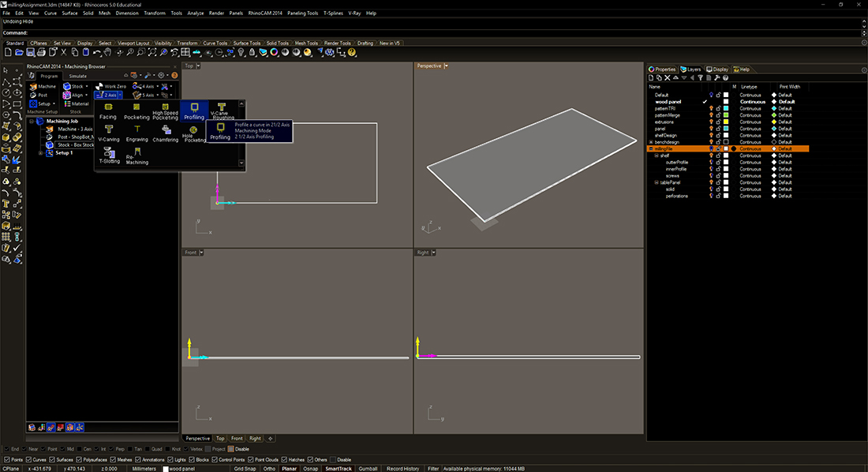868x472 pixels.
Task: Collapse the millingFile layer
Action: 651,149
